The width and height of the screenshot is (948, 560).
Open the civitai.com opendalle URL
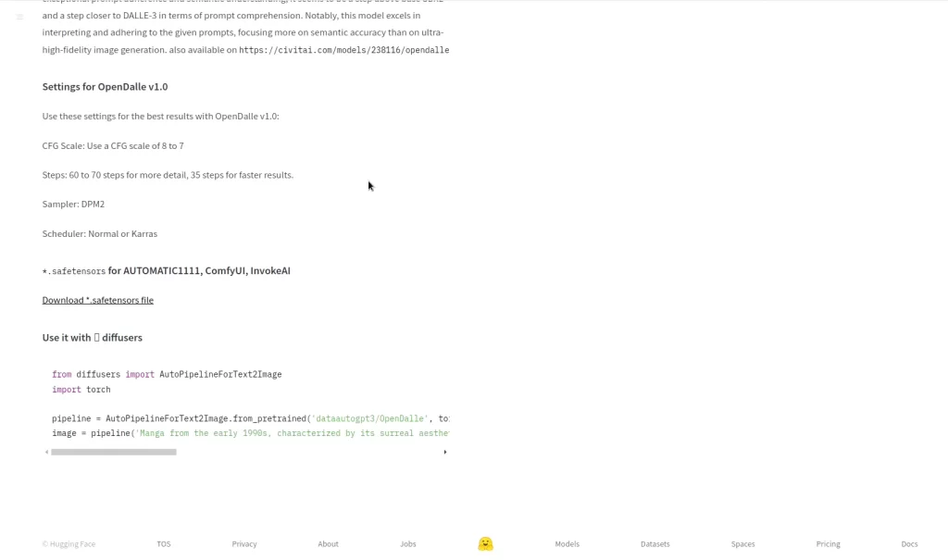point(343,50)
